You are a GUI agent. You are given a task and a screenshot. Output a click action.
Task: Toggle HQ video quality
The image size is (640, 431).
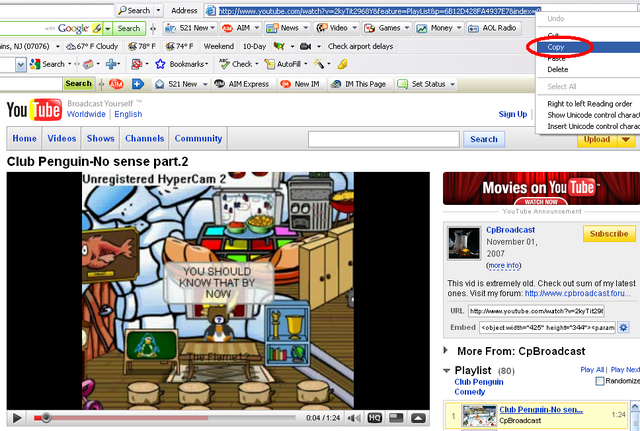click(374, 418)
